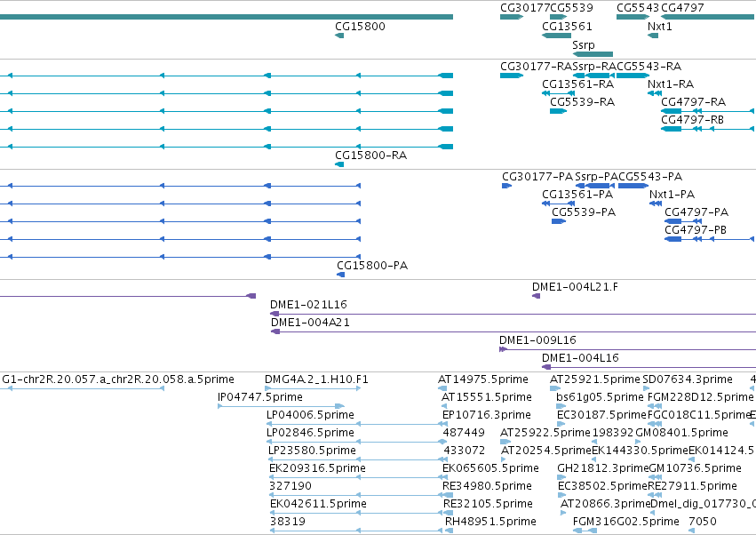Select the CG5543 gene label

638,8
